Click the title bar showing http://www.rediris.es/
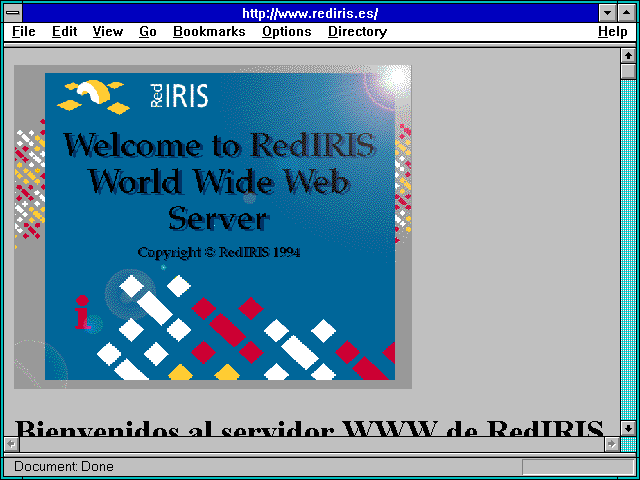 (310, 13)
